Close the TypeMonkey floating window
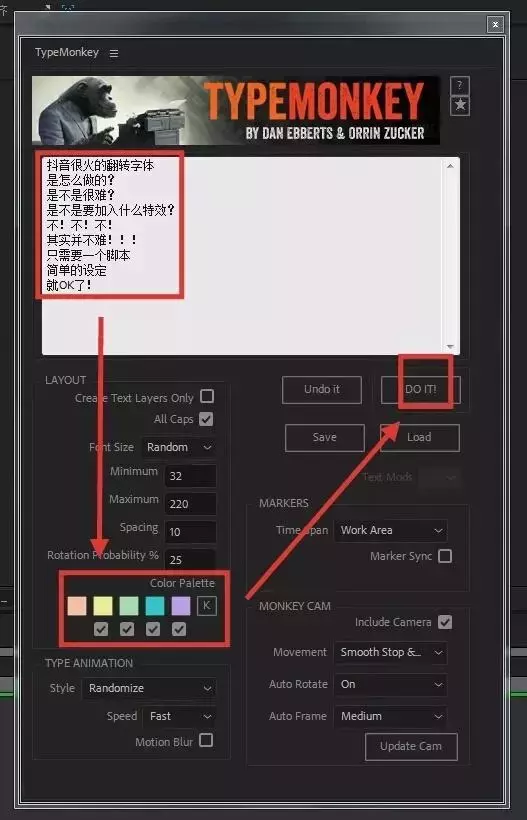 pos(495,24)
